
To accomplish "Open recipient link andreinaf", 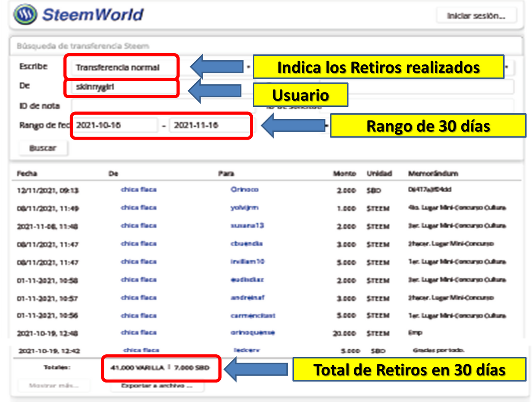I will (x=248, y=297).
